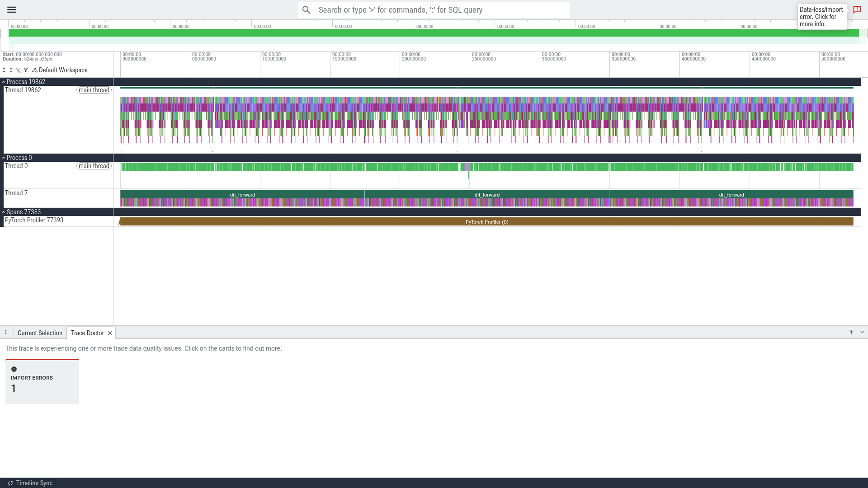Open the Import Errors card

tap(42, 381)
